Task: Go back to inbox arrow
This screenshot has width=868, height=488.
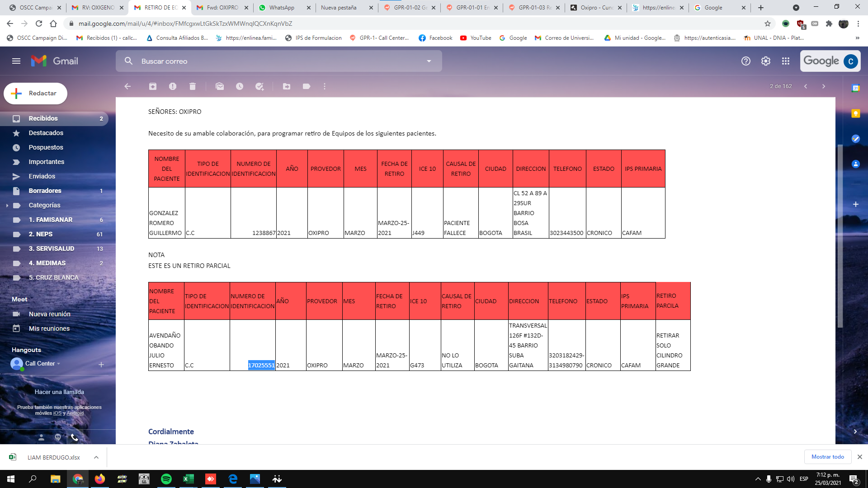Action: click(x=127, y=86)
